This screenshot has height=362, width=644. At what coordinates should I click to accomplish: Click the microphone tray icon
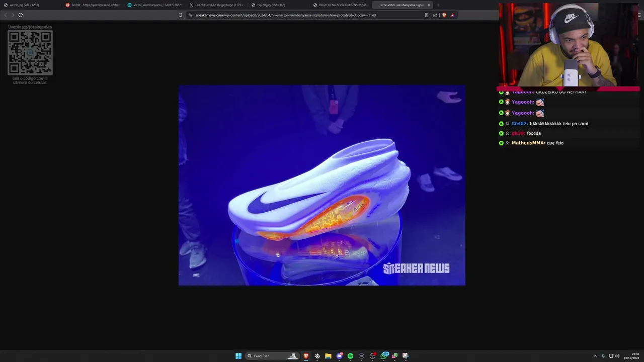tap(603, 356)
